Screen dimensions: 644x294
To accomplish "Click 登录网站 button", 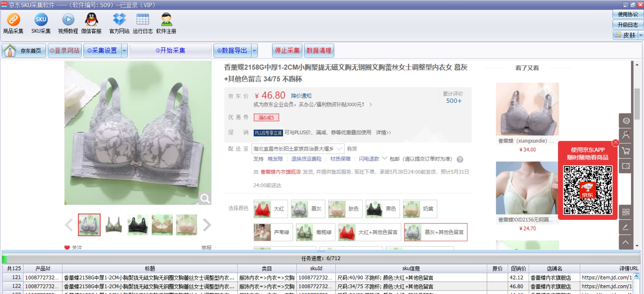I will (65, 51).
